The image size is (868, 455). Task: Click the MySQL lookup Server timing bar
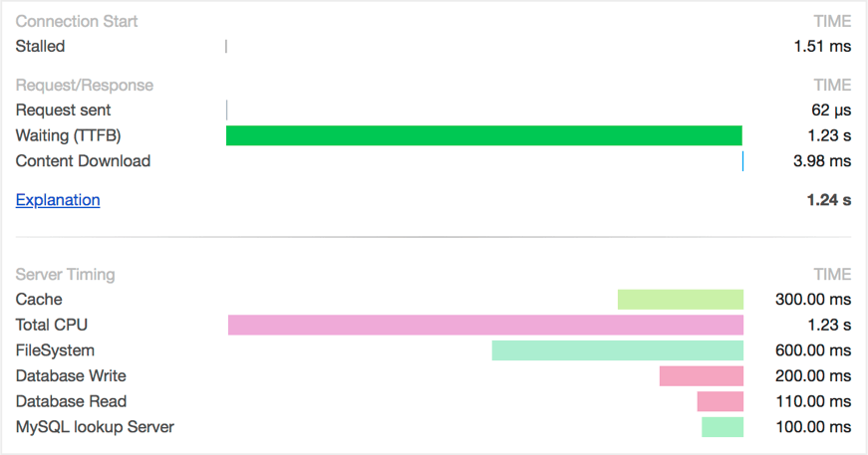[x=723, y=427]
